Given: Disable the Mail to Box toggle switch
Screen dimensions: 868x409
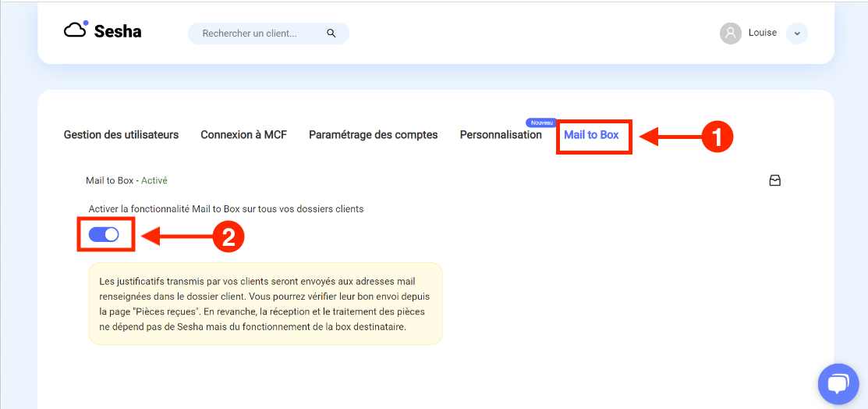Looking at the screenshot, I should point(104,234).
